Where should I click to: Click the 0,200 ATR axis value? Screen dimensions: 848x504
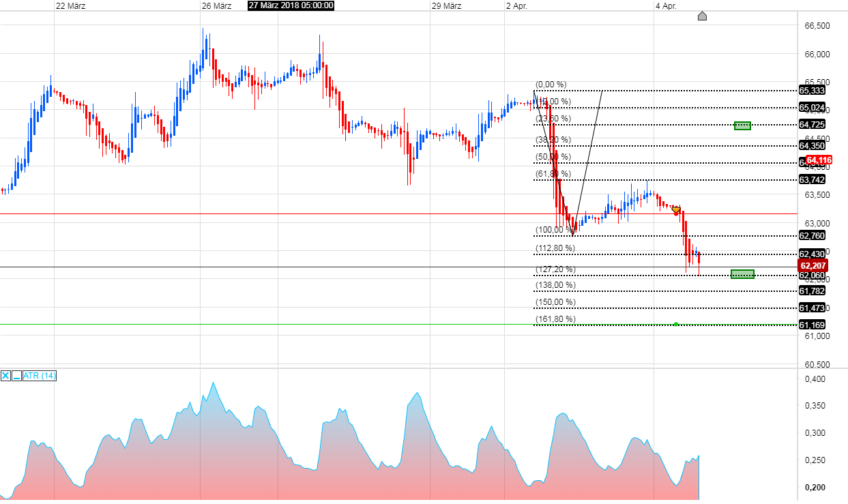coord(815,488)
